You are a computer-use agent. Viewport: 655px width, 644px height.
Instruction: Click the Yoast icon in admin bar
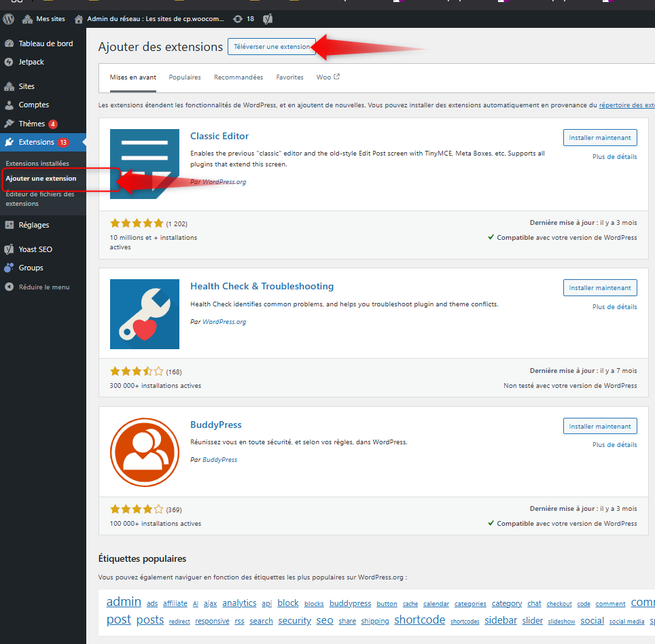268,19
